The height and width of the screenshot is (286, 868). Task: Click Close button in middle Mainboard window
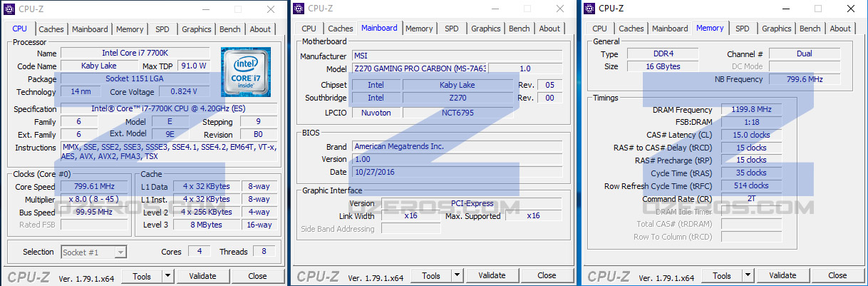click(547, 275)
